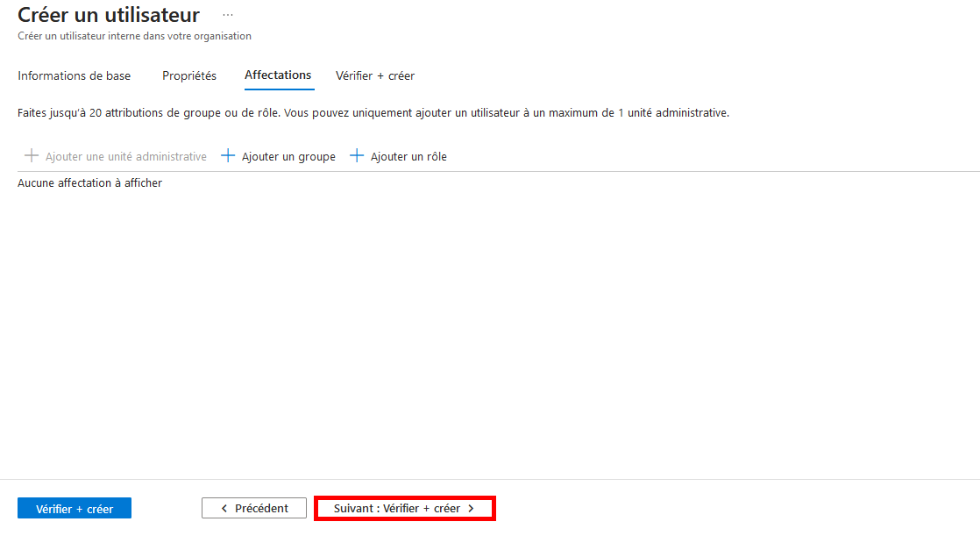Screen dimensions: 980x536
Task: Click the Ajouter une unité administrative label
Action: click(126, 157)
